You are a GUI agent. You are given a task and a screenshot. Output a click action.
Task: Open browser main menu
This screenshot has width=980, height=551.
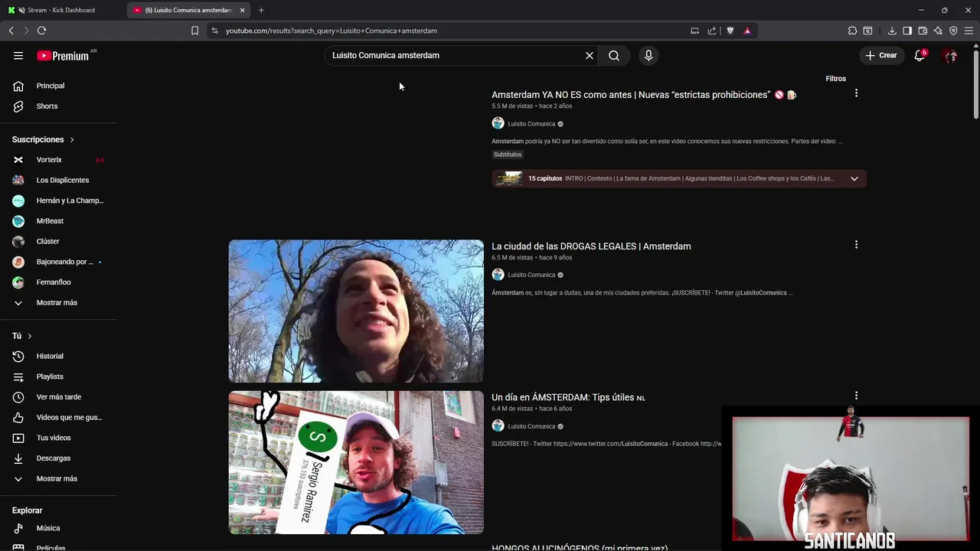[969, 31]
